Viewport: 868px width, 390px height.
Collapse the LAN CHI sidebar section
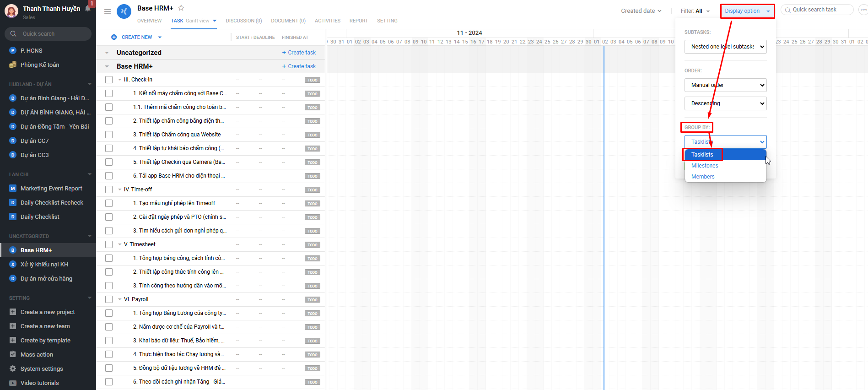(90, 174)
